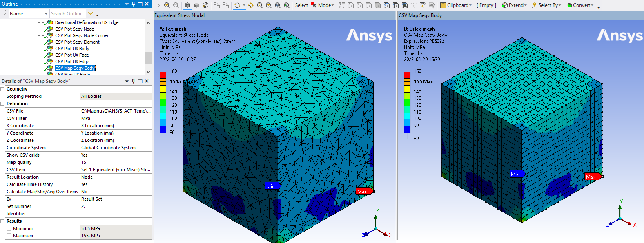Click the shaded exterior with edges view icon

[x=187, y=5]
